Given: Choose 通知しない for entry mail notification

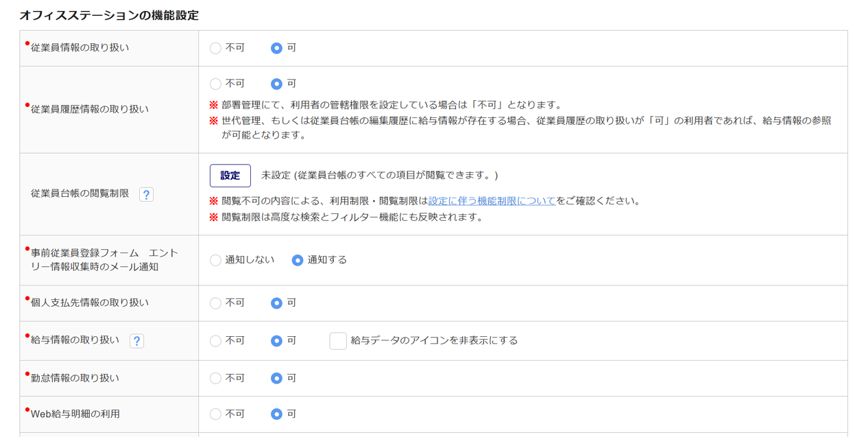Looking at the screenshot, I should 215,260.
